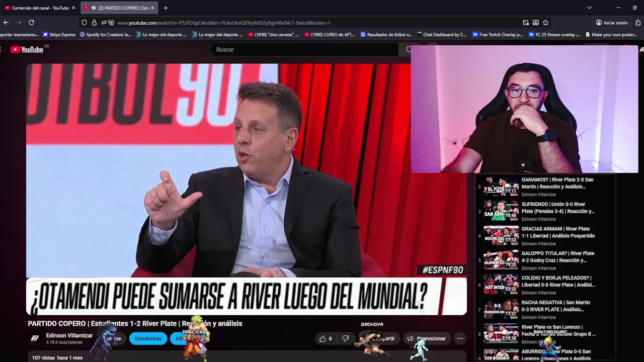This screenshot has width=644, height=362.
Task: Open the shield tracking protection icon
Action: 85,23
